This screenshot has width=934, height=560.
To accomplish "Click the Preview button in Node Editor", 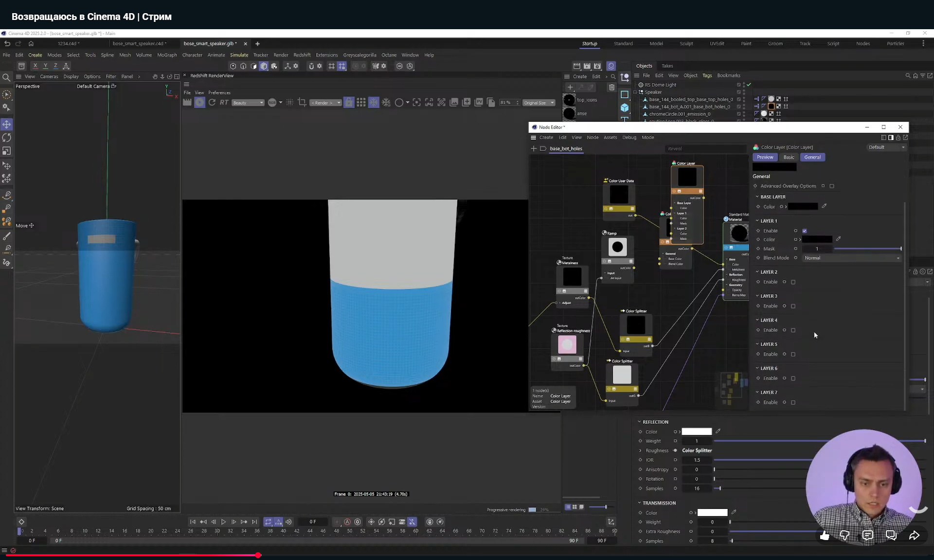I will [765, 157].
